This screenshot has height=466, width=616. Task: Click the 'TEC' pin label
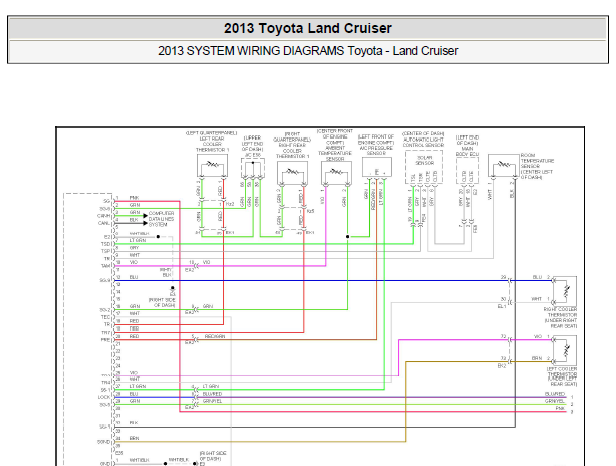(x=106, y=317)
